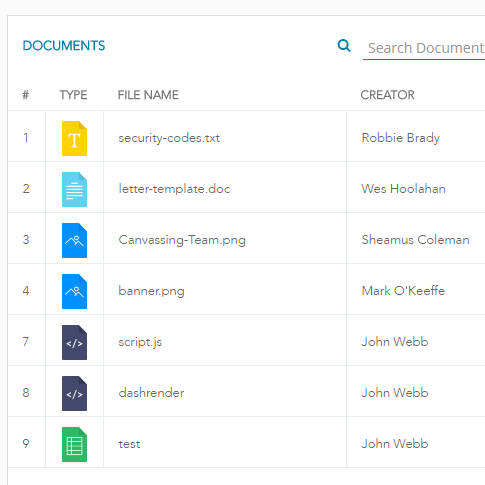Focus the Search Documents input field
Screen dimensions: 485x485
pyautogui.click(x=424, y=48)
